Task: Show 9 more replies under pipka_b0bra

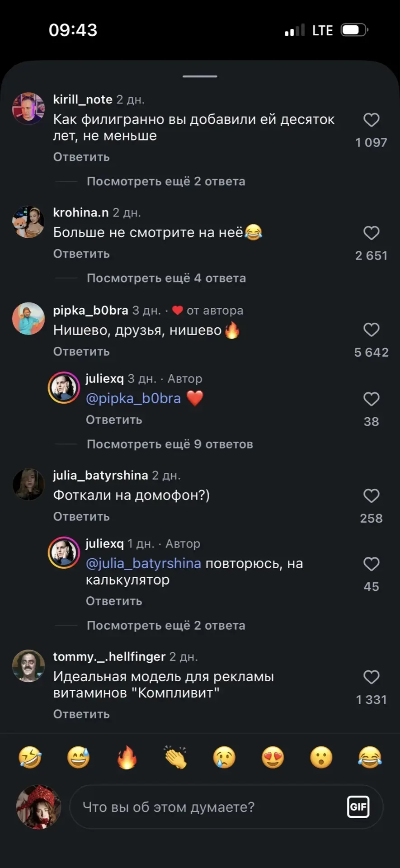Action: click(x=169, y=444)
